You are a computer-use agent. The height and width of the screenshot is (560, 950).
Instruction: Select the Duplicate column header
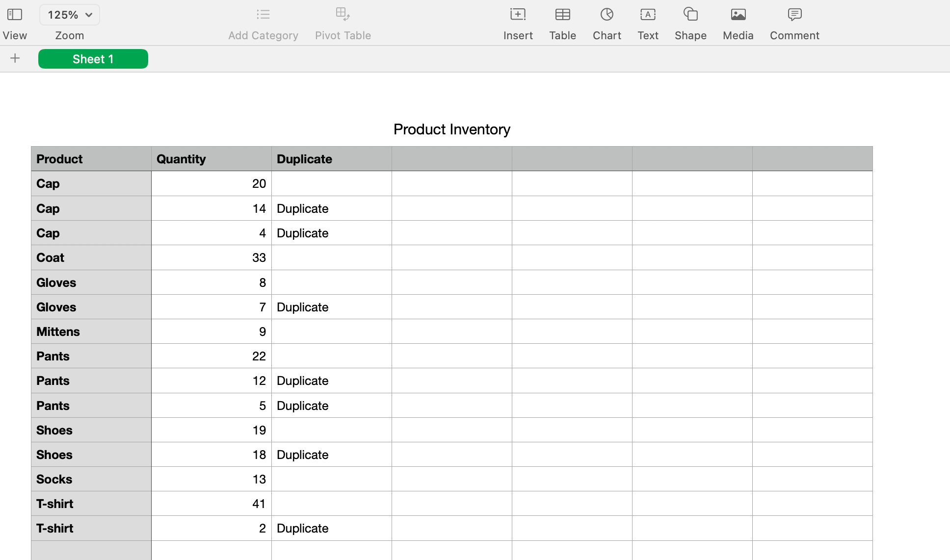coord(331,158)
